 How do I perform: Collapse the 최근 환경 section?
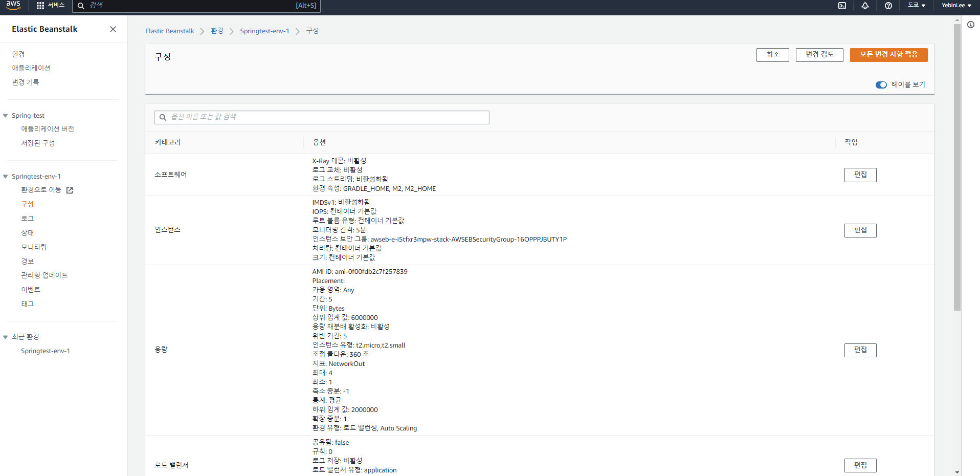tap(6, 337)
